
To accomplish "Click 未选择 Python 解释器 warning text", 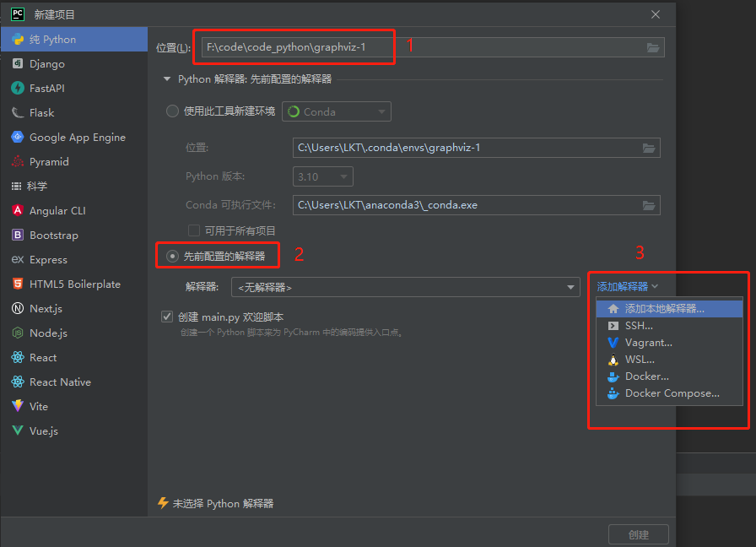I will [223, 504].
